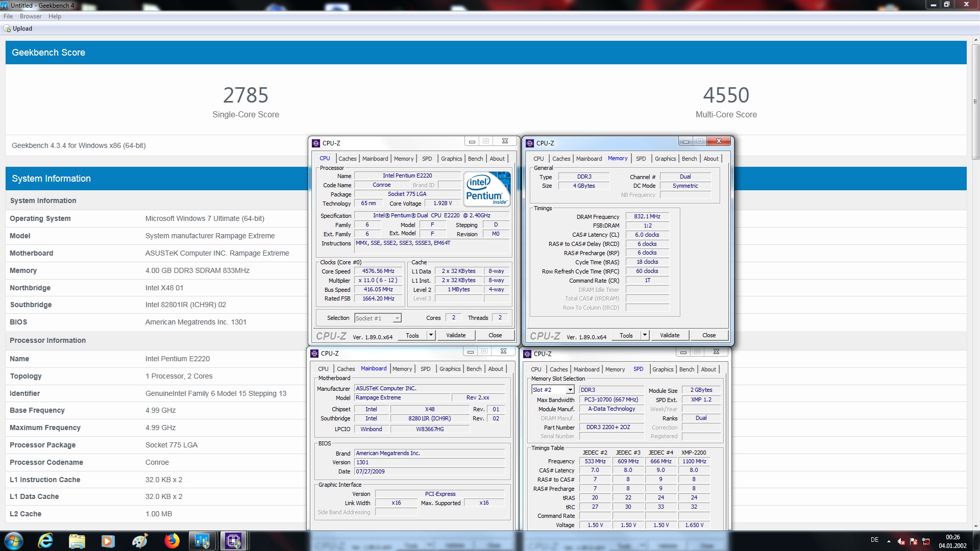Click the network tray icon
The height and width of the screenshot is (551, 980).
(x=926, y=541)
